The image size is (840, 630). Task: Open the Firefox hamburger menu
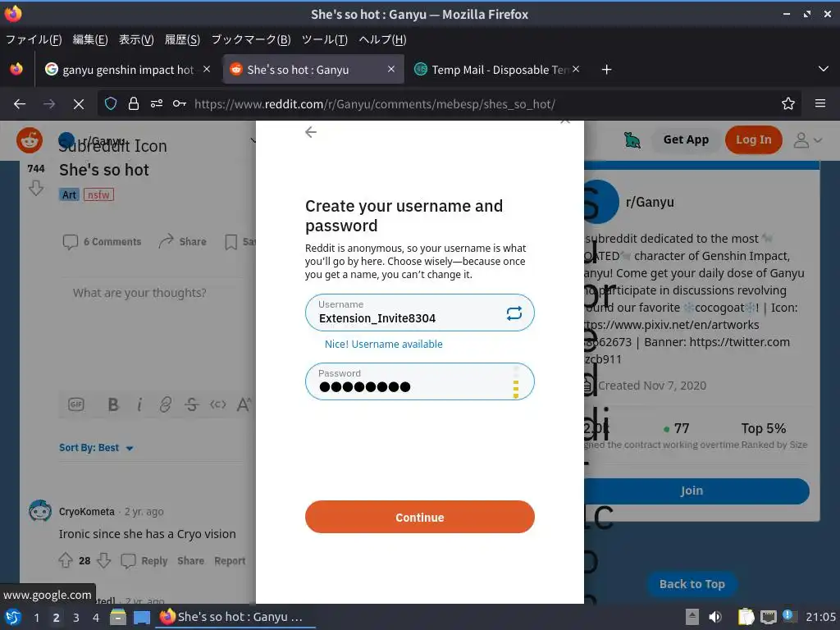coord(820,103)
